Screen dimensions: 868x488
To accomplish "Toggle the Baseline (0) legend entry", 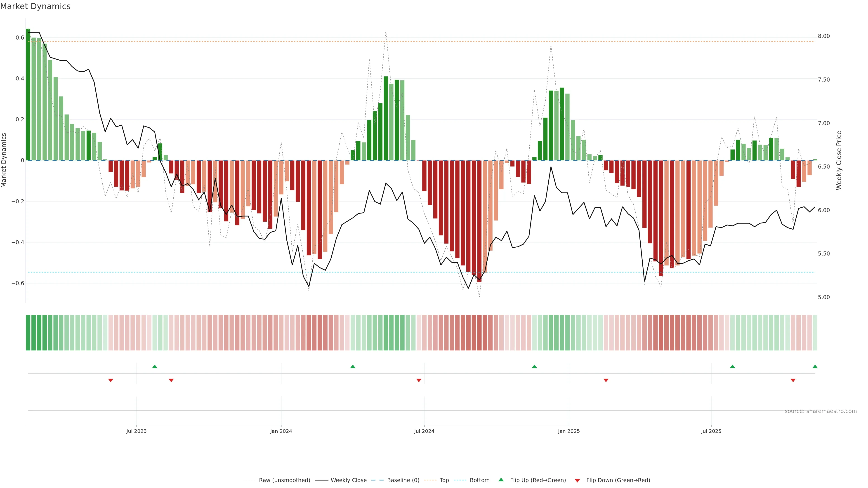I will (403, 480).
